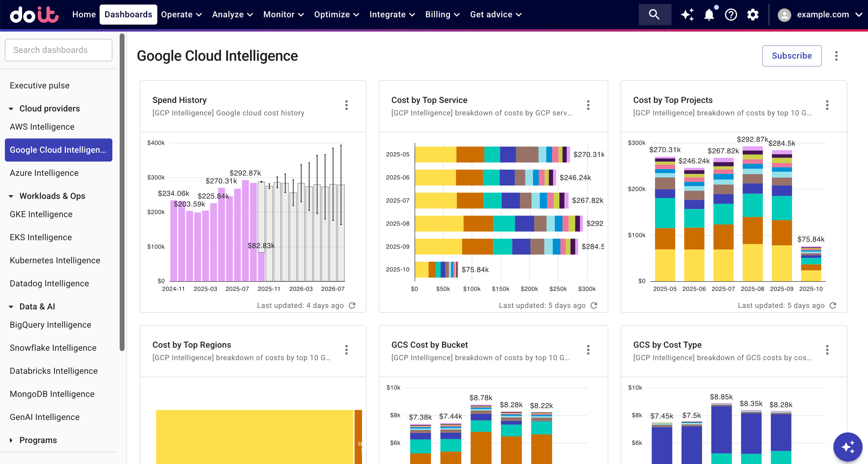Refresh the Spend History widget
This screenshot has width=868, height=464.
[x=353, y=305]
